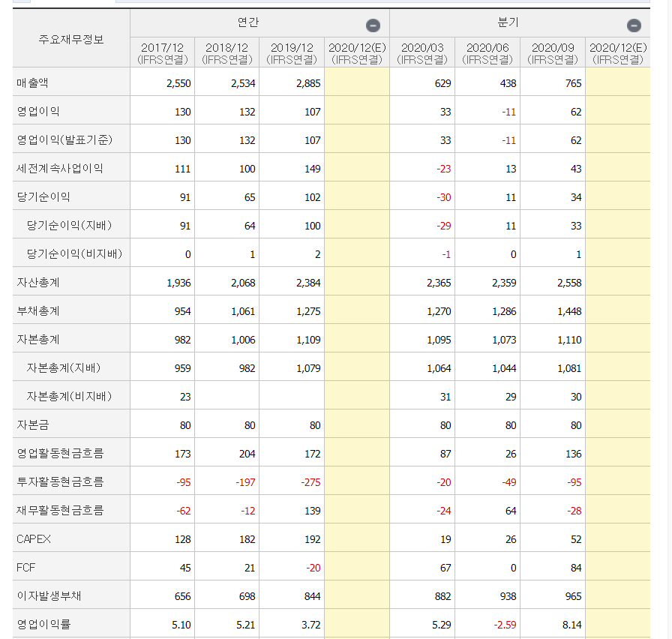Select the 2020/06 quarterly column header
Image resolution: width=672 pixels, height=639 pixels.
[x=487, y=53]
